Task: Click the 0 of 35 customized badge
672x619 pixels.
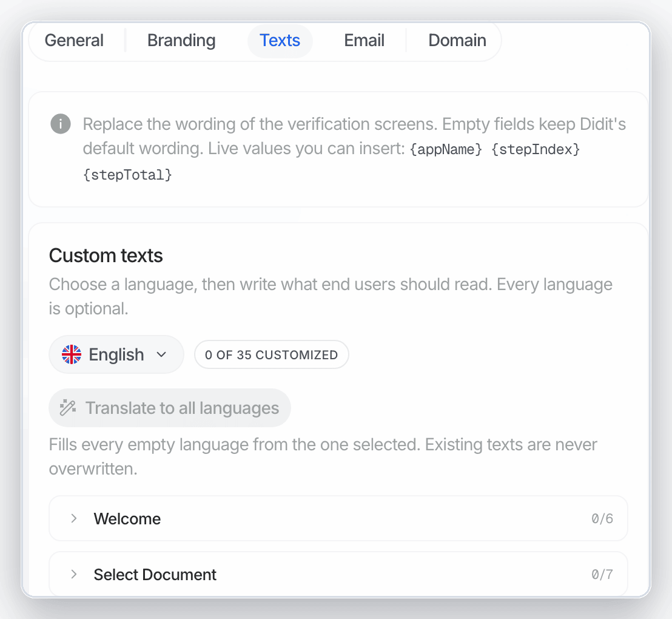Action: coord(271,355)
